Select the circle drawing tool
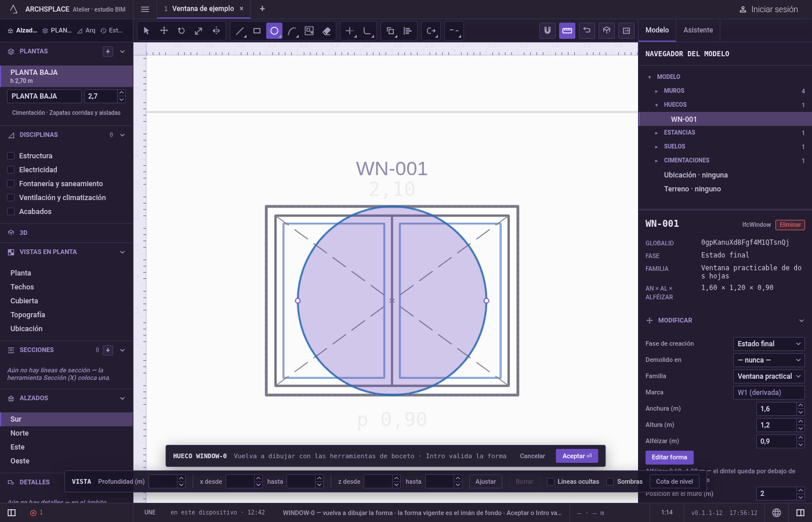This screenshot has width=812, height=522. coord(274,31)
